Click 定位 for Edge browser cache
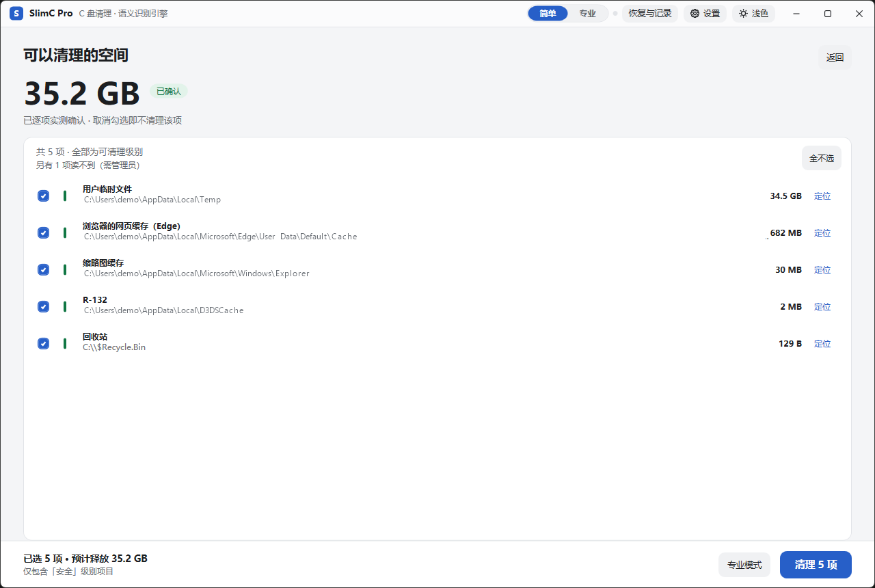Screen dimensions: 875x588 822,233
